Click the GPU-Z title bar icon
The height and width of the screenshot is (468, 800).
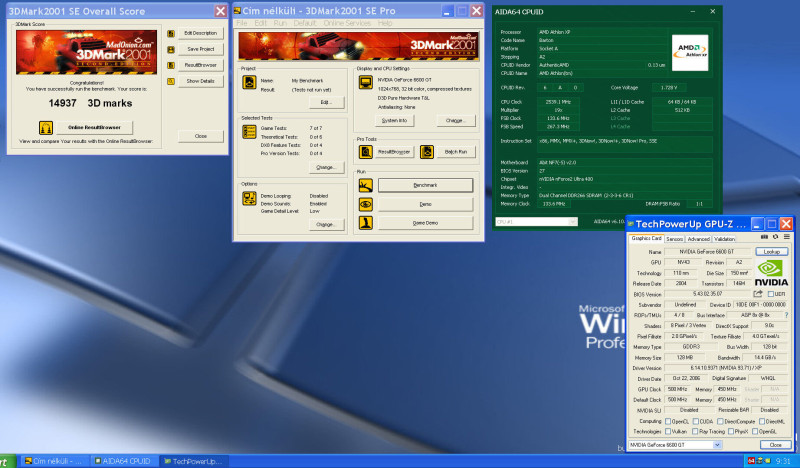631,224
